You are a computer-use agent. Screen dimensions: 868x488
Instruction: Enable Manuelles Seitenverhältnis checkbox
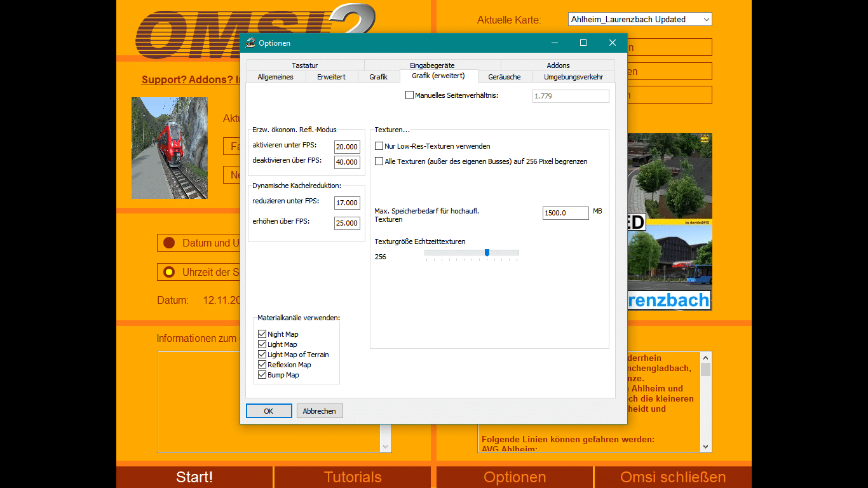click(x=409, y=95)
